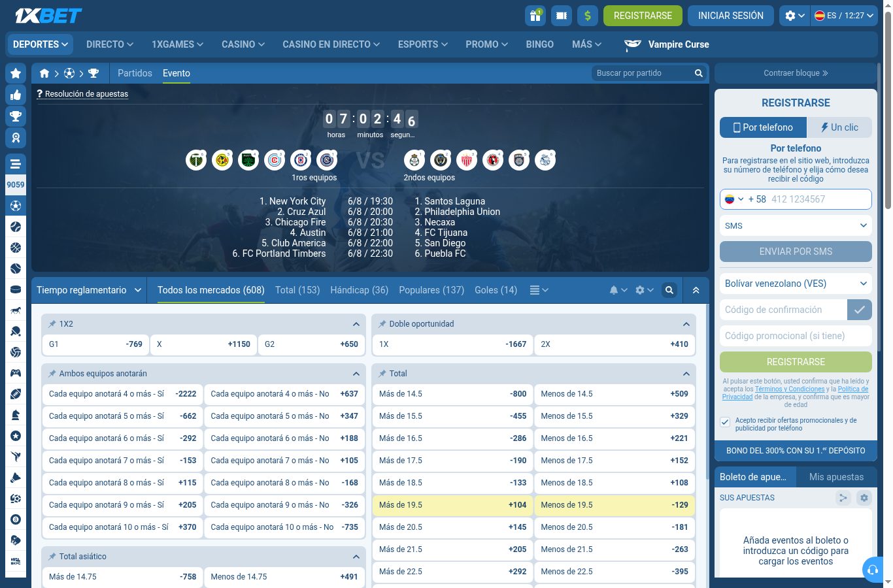Select the Por telefono registration option
This screenshot has width=893, height=588.
point(763,127)
